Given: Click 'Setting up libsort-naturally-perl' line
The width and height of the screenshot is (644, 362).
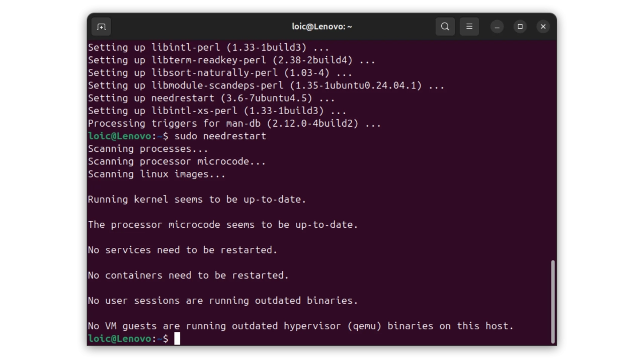Looking at the screenshot, I should click(x=220, y=73).
